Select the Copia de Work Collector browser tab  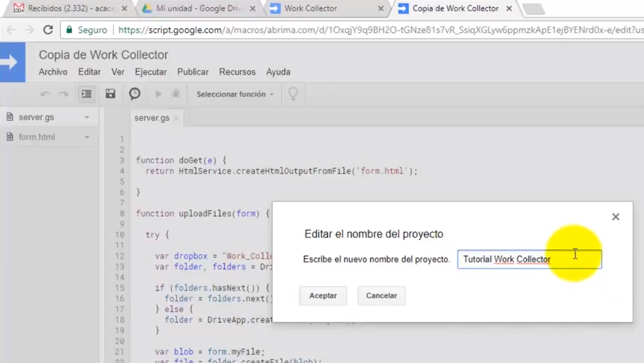455,8
